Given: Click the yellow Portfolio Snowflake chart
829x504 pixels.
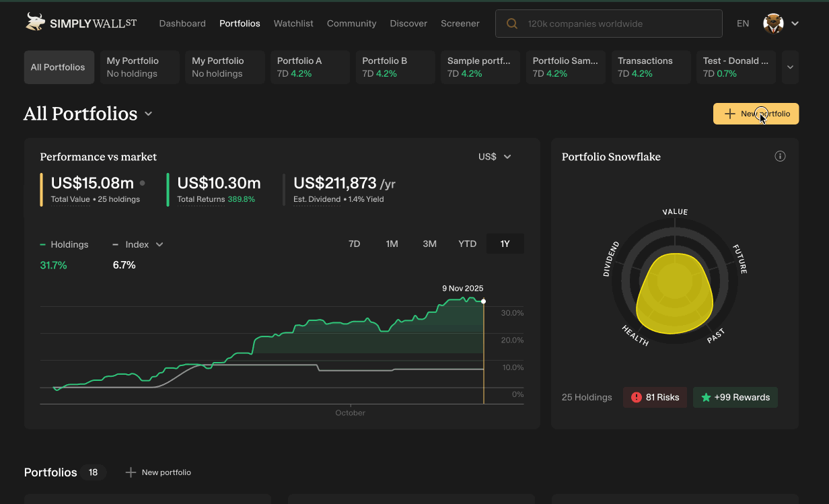Looking at the screenshot, I should [674, 293].
